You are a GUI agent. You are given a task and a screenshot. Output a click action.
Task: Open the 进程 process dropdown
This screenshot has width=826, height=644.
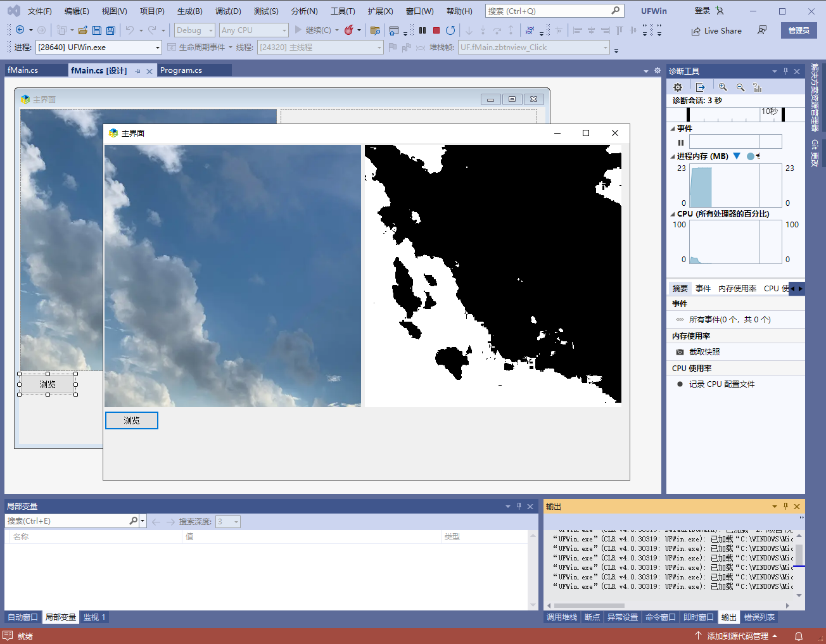pyautogui.click(x=158, y=47)
